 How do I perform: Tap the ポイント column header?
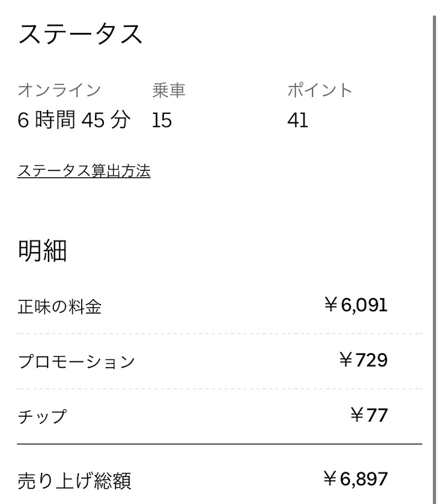click(320, 89)
